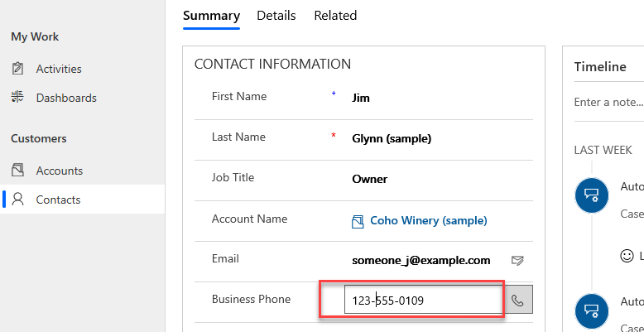644x332 pixels.
Task: Click the First Name value Jim
Action: click(x=361, y=98)
